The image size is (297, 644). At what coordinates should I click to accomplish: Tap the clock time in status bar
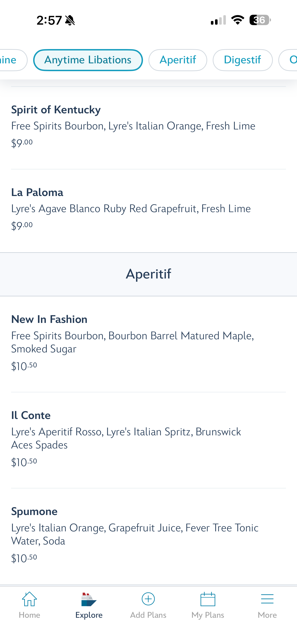49,20
